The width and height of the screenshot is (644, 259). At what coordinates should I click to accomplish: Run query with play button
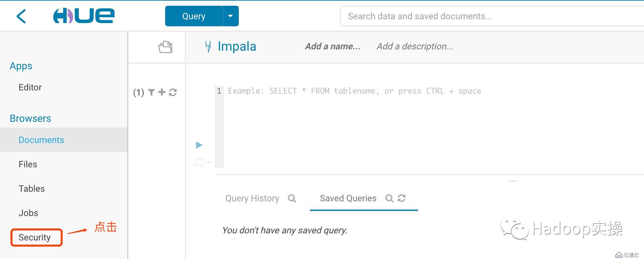pos(199,145)
